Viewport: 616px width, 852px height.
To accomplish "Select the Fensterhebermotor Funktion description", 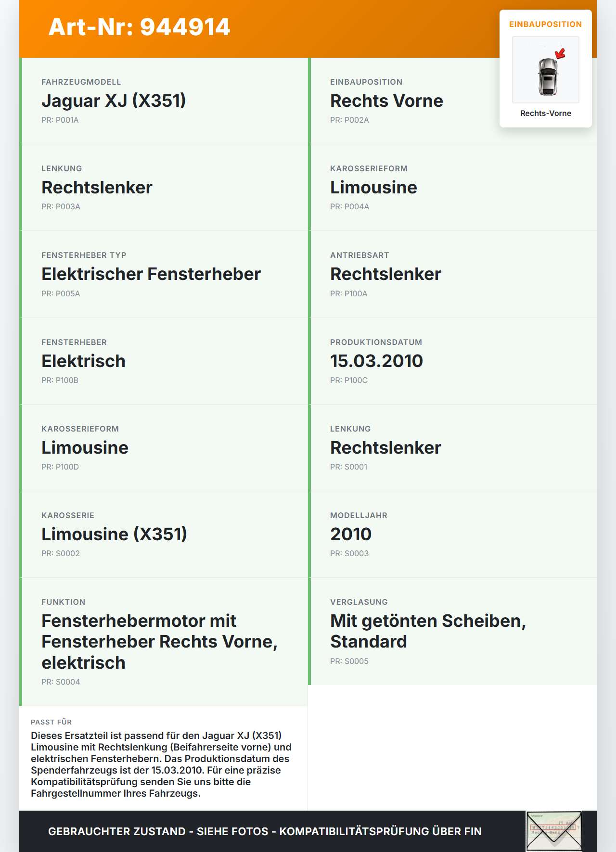I will [160, 642].
